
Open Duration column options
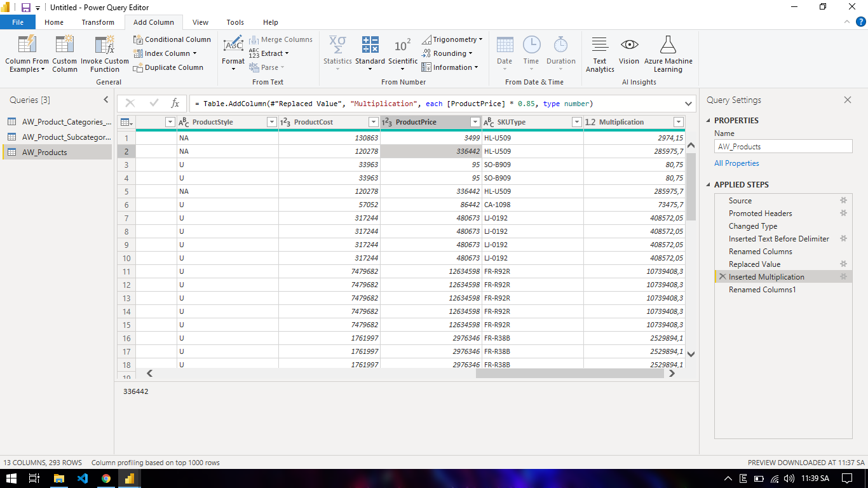coord(561,54)
